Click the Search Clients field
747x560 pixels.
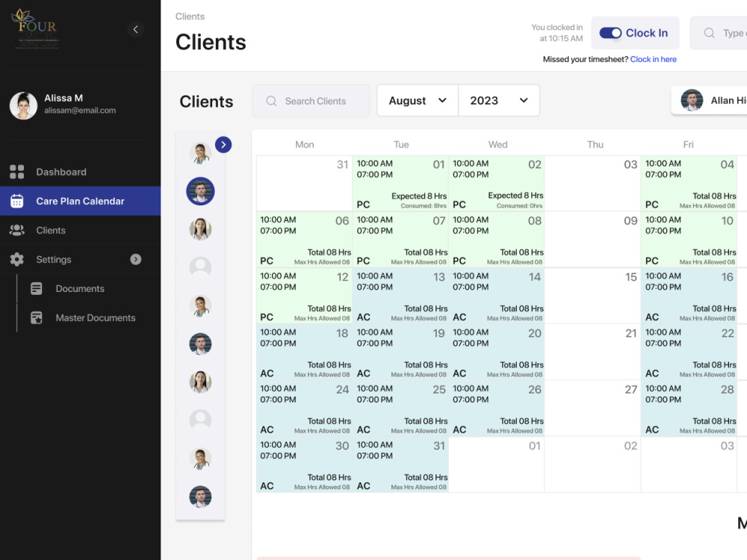click(311, 101)
